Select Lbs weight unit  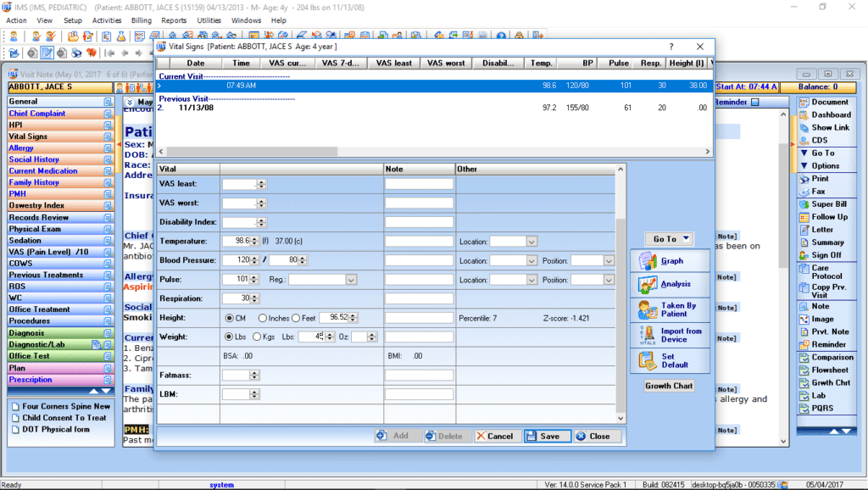(229, 337)
